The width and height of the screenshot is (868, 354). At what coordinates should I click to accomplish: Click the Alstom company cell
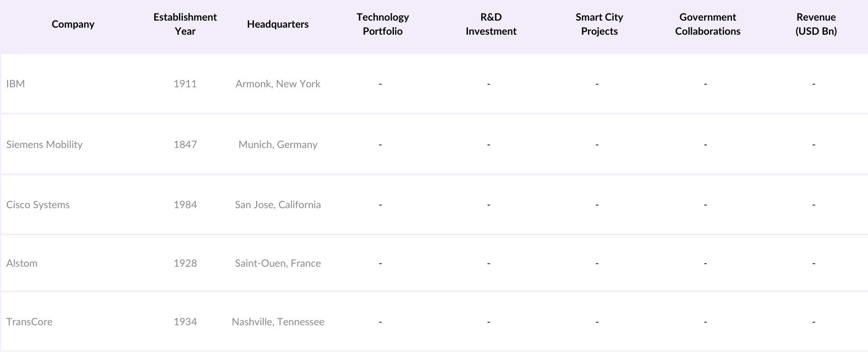pos(22,263)
